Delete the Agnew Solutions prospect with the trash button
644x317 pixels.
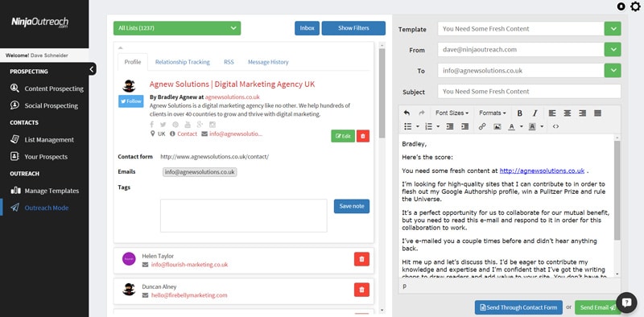click(x=363, y=136)
